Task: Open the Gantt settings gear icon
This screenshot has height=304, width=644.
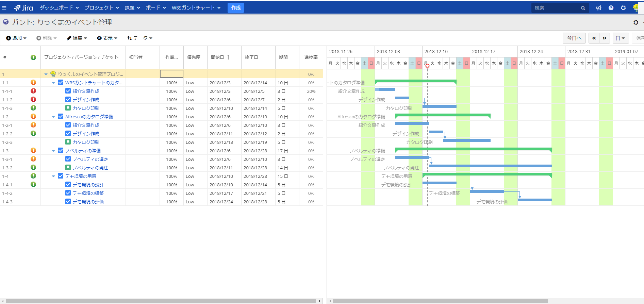Action: click(635, 22)
